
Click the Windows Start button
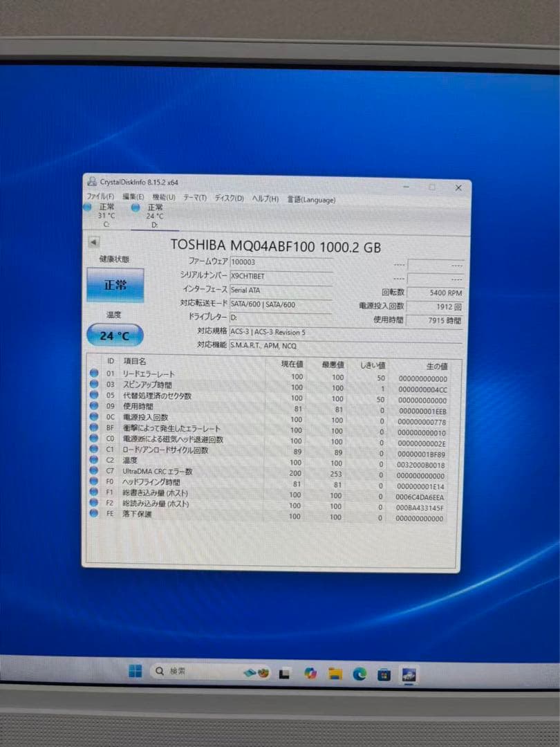pos(134,672)
